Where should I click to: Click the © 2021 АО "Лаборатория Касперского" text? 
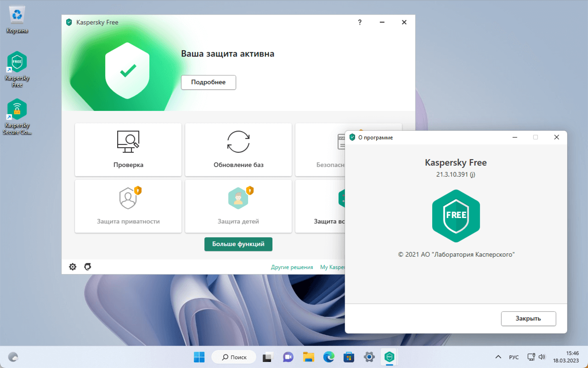click(456, 254)
